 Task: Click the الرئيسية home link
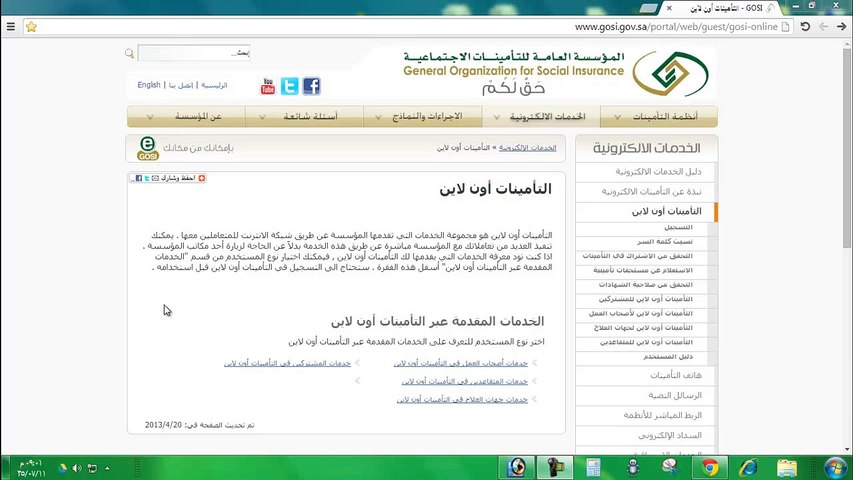tap(214, 85)
